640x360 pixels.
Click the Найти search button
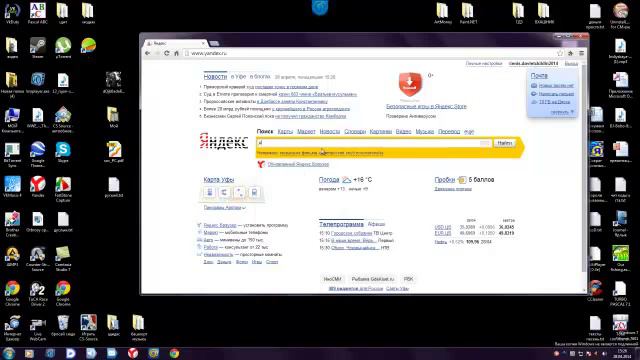504,143
